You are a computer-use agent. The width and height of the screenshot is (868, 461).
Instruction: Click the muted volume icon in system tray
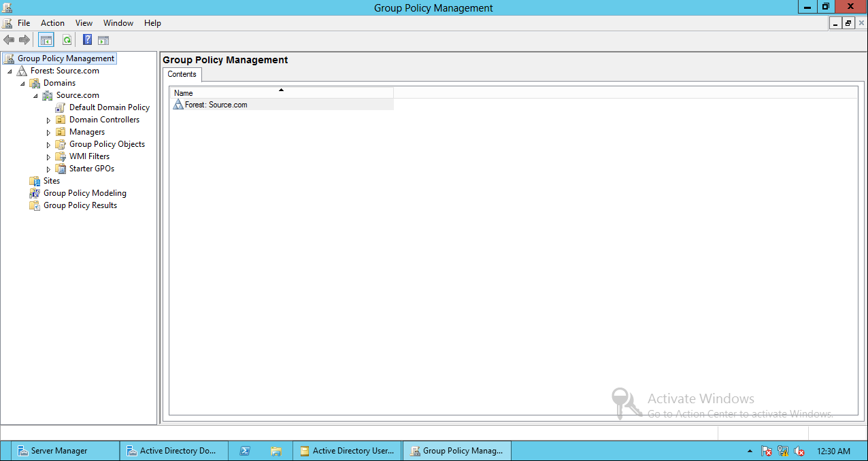[799, 451]
